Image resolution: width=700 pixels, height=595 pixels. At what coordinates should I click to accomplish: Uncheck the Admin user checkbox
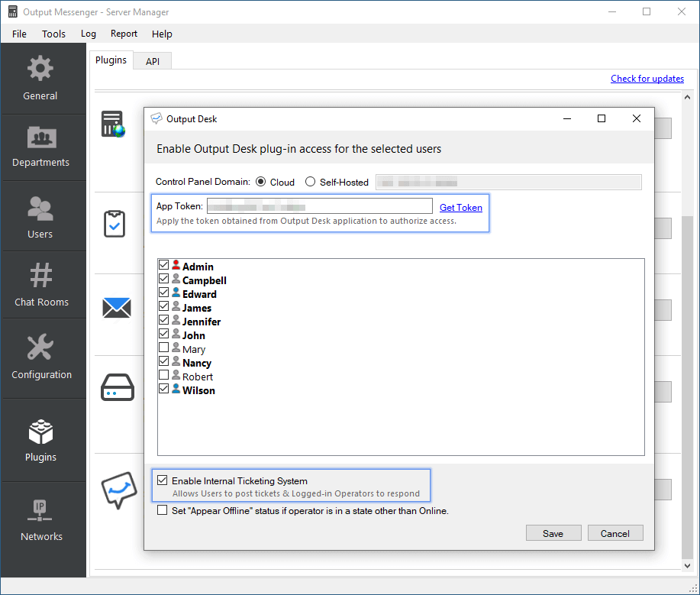(164, 265)
